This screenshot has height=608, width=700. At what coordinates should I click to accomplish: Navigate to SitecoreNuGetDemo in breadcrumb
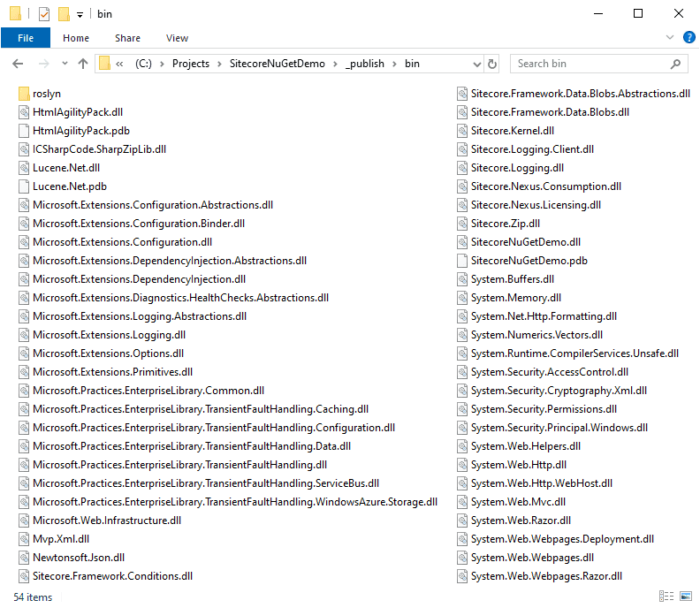(x=278, y=64)
